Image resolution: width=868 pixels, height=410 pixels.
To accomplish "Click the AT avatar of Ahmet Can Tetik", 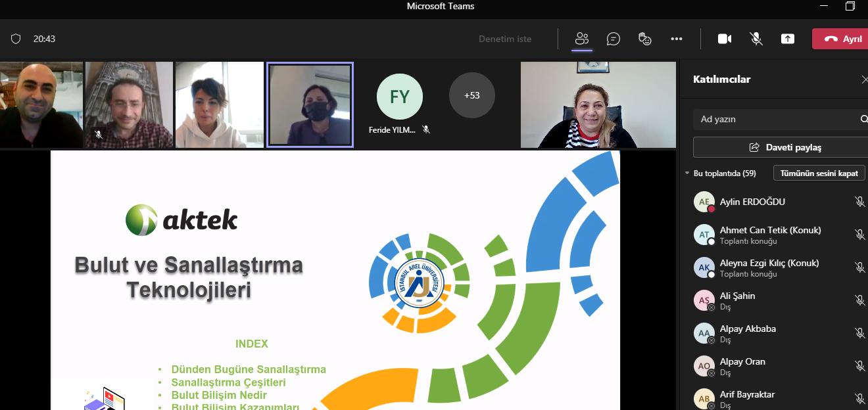I will pos(704,235).
